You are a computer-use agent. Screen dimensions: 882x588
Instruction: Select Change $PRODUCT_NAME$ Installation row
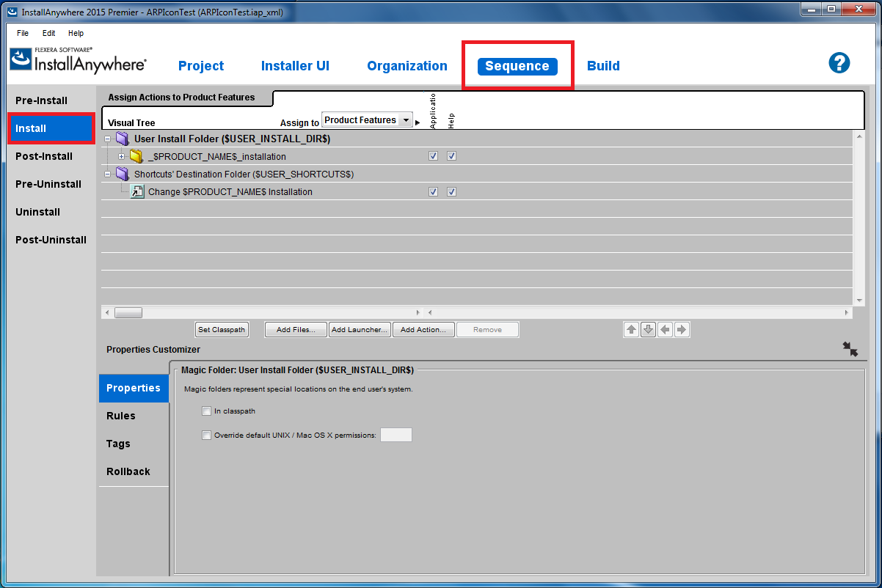[477, 191]
